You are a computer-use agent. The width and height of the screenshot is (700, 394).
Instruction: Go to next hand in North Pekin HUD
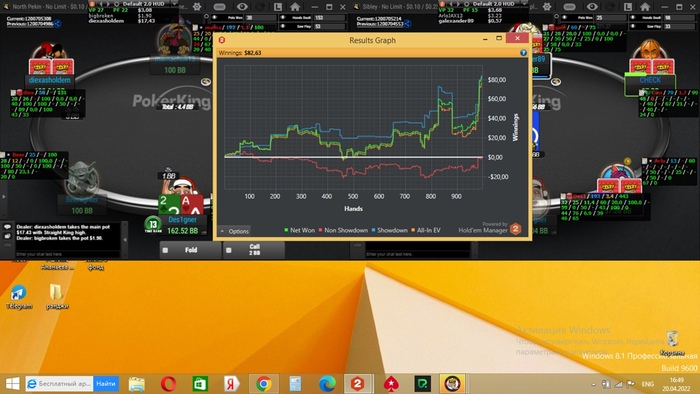(108, 4)
